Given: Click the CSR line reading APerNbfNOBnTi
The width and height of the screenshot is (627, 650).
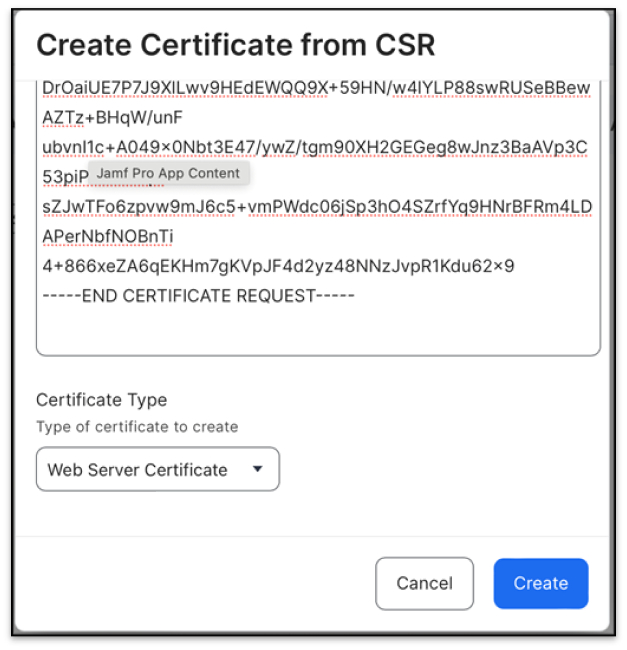Looking at the screenshot, I should pos(108,236).
